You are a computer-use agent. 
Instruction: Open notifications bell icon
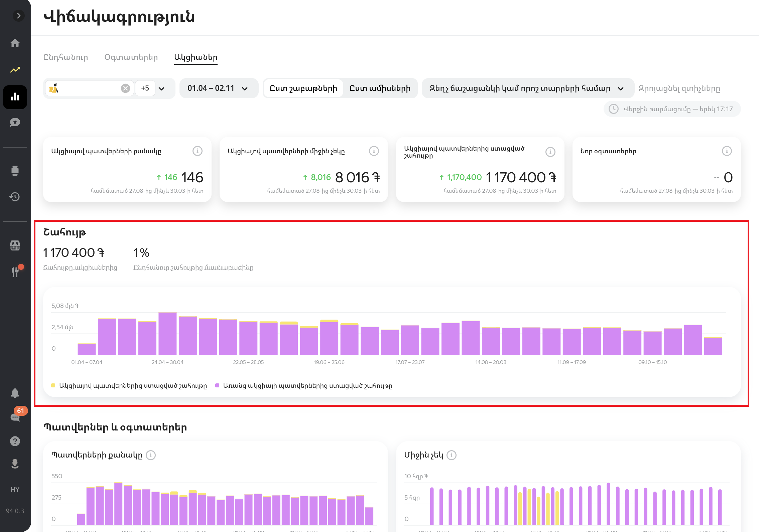[15, 393]
